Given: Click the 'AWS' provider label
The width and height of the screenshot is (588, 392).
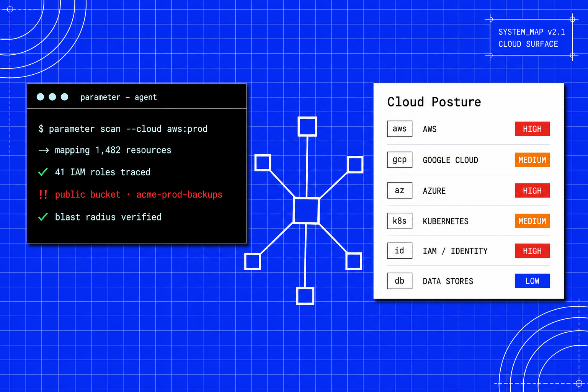Looking at the screenshot, I should pos(430,129).
